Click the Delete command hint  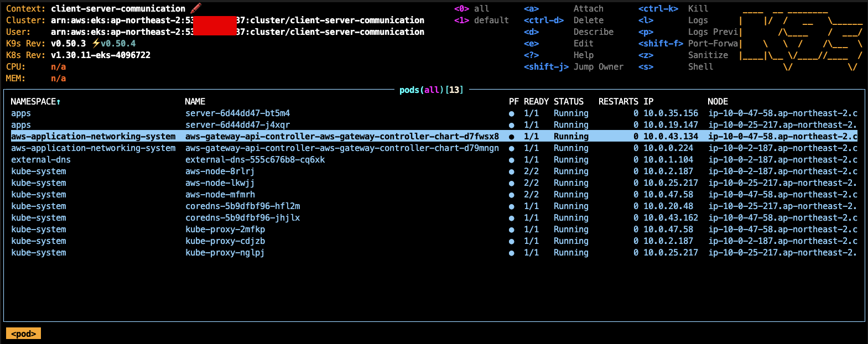point(589,20)
